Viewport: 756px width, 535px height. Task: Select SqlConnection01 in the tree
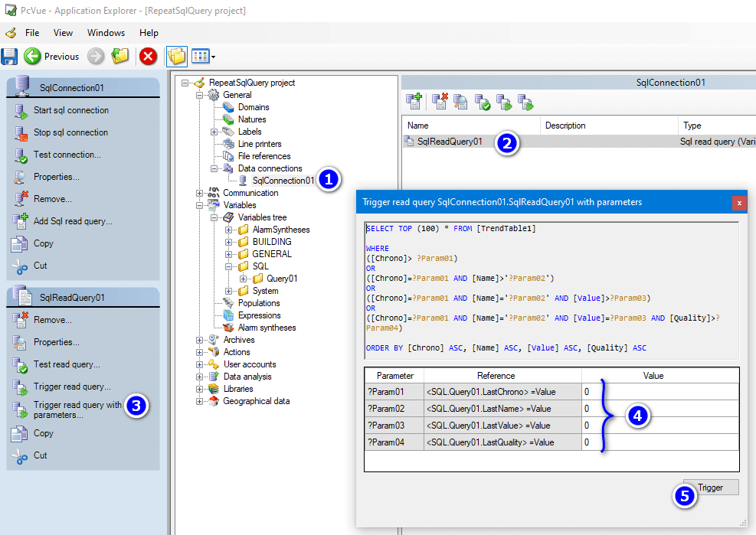283,181
